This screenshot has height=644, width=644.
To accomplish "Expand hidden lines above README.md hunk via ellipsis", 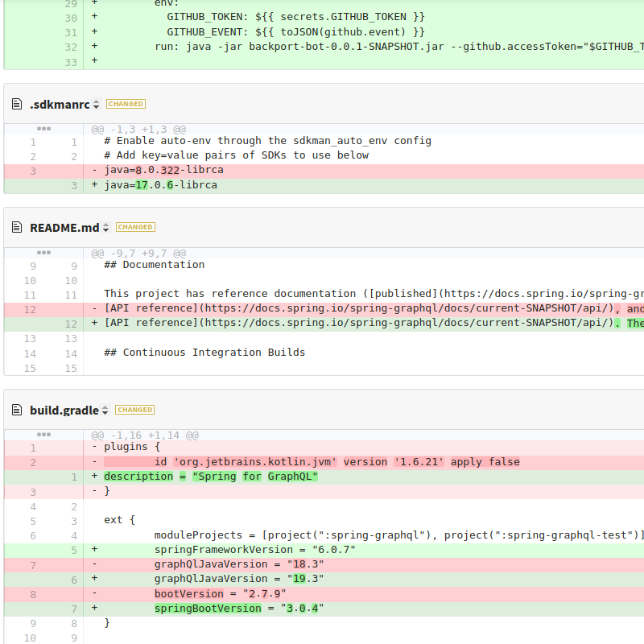I will (x=43, y=253).
